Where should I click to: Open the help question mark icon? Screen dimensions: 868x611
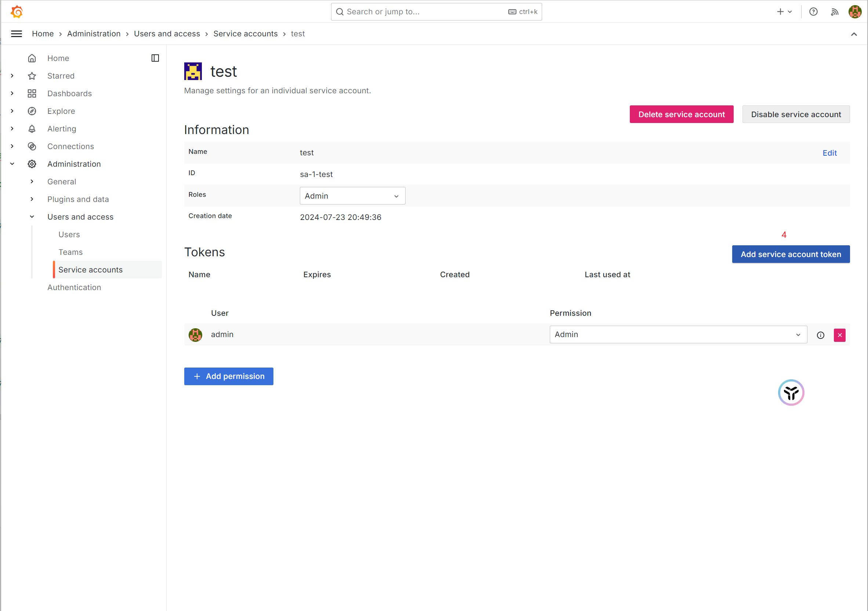(x=813, y=12)
